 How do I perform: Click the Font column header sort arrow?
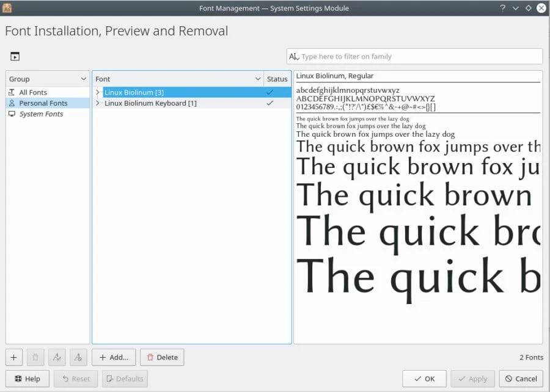pos(257,79)
